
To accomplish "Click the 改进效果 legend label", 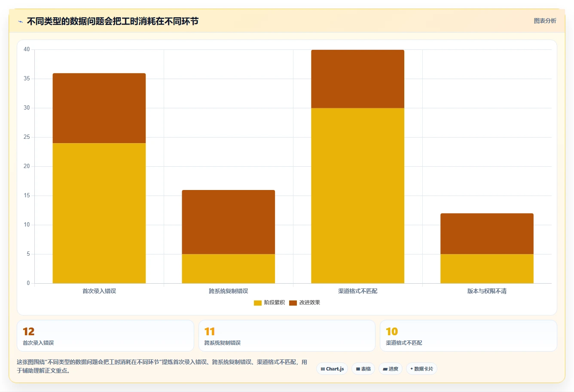I will click(309, 303).
